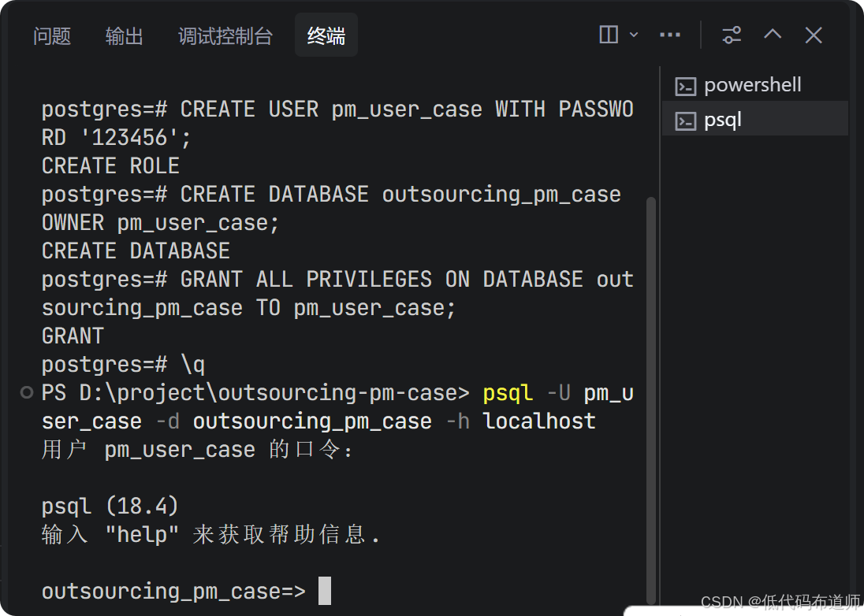Click the split panel layout icon
This screenshot has height=616, width=864.
point(609,35)
